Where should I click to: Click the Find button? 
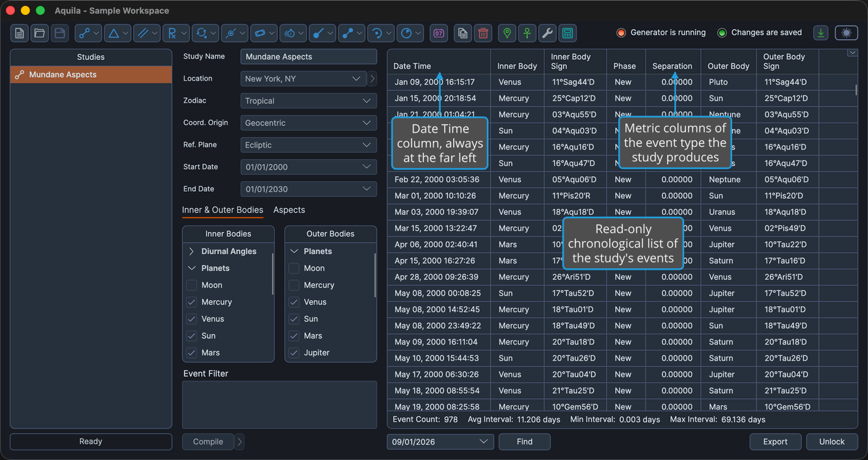[525, 442]
